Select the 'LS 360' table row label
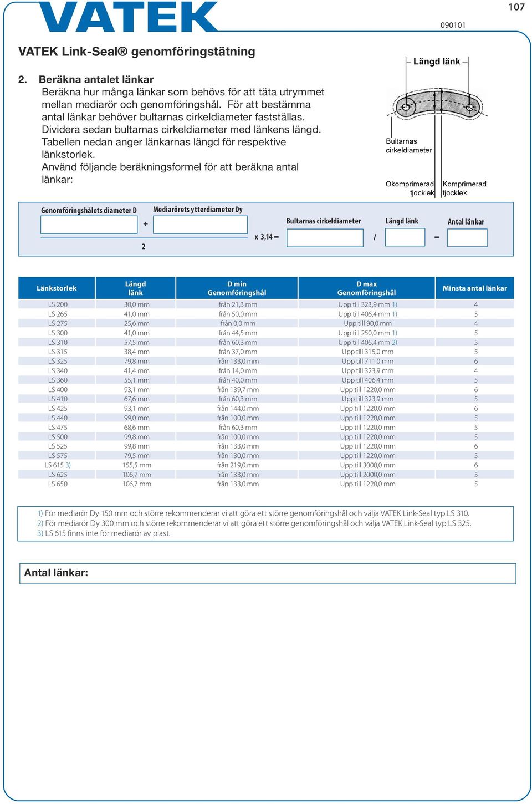The image size is (532, 804). click(58, 380)
